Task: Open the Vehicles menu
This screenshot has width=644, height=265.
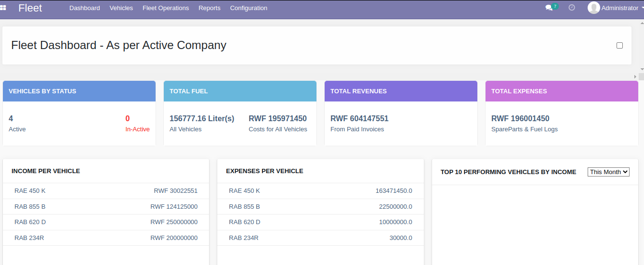Action: (x=121, y=8)
